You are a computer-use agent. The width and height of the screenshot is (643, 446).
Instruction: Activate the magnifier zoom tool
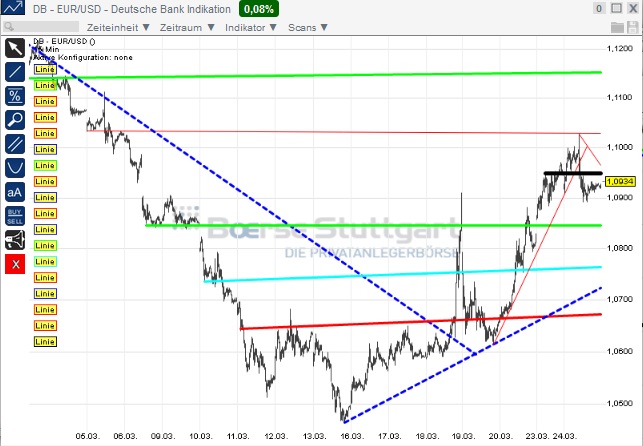[15, 120]
